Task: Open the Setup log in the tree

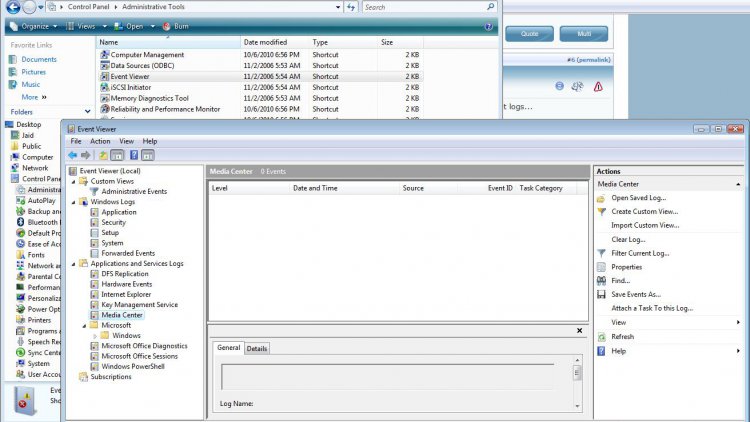Action: pyautogui.click(x=110, y=233)
